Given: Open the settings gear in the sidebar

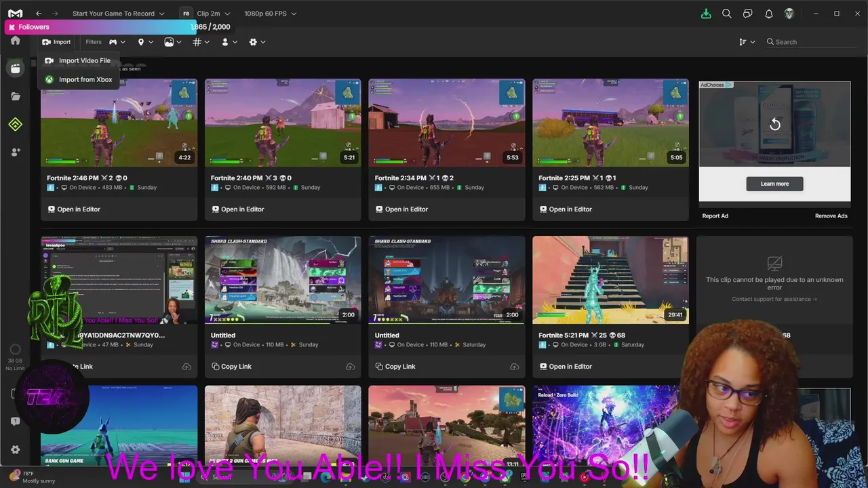Looking at the screenshot, I should click(15, 449).
